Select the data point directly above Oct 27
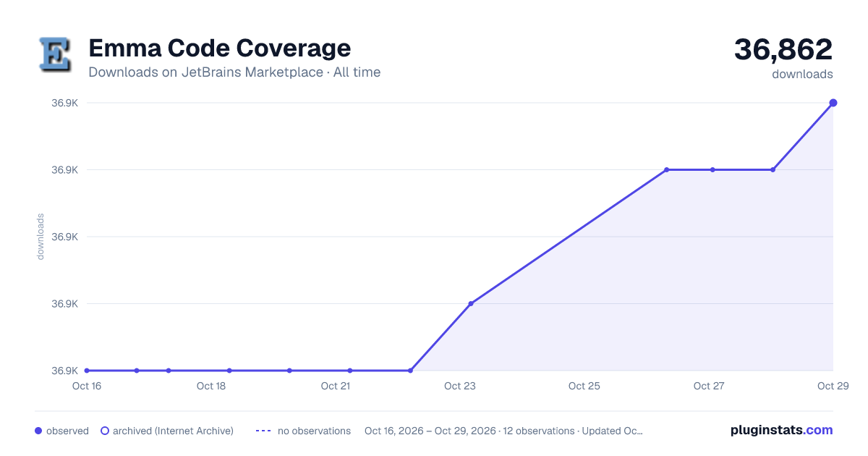Image resolution: width=868 pixels, height=456 pixels. [x=712, y=170]
